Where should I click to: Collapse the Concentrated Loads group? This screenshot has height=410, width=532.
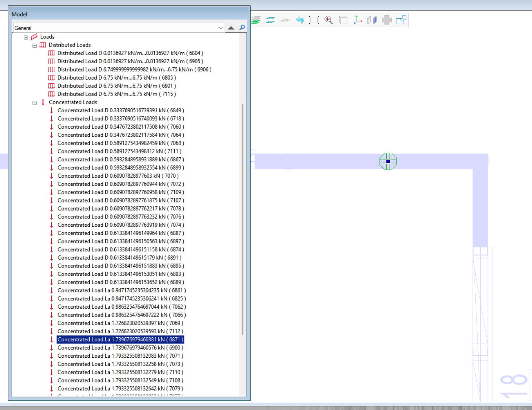(34, 103)
